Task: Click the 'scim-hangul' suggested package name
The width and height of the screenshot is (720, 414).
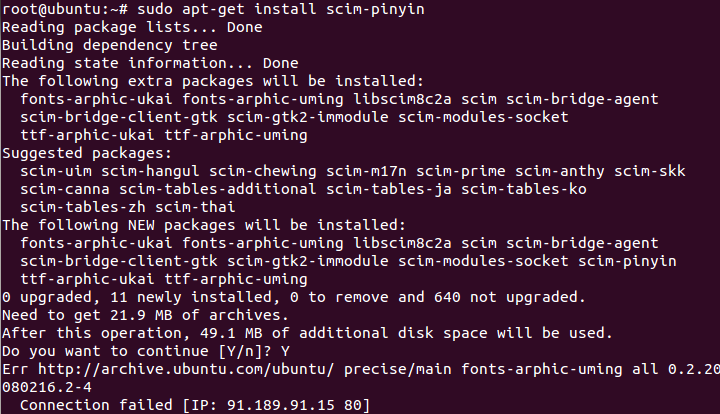Action: [x=150, y=171]
